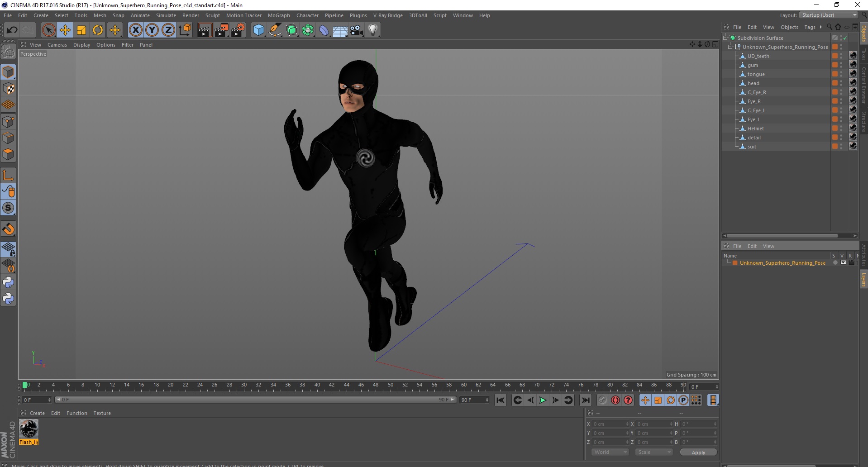Open the Spline Pen tool

275,30
